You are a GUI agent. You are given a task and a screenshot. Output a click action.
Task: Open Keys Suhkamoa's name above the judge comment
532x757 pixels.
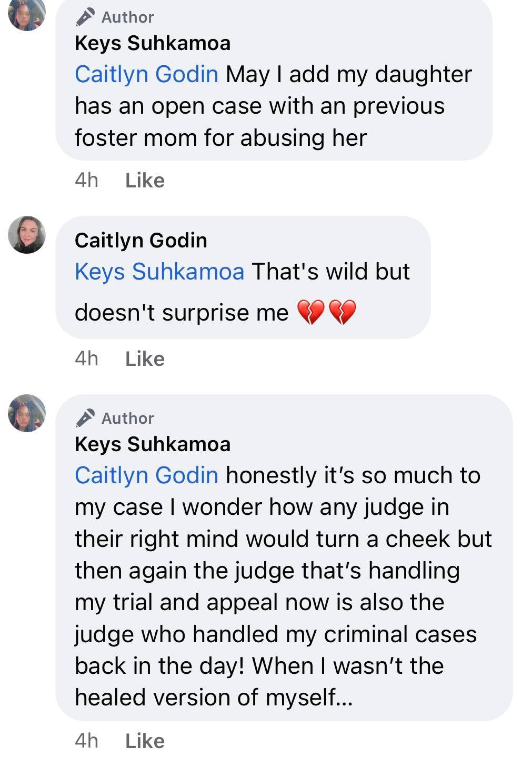(x=153, y=444)
